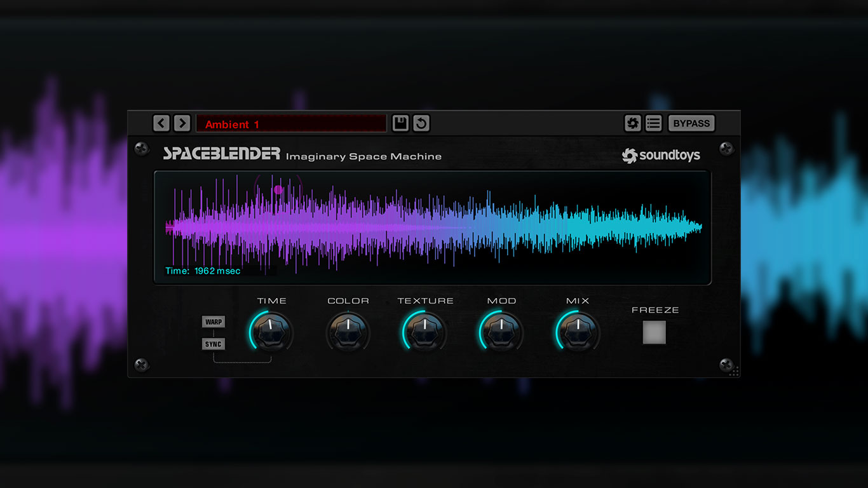This screenshot has width=868, height=488.
Task: Grab the resize grip at plugin corner
Action: point(734,371)
